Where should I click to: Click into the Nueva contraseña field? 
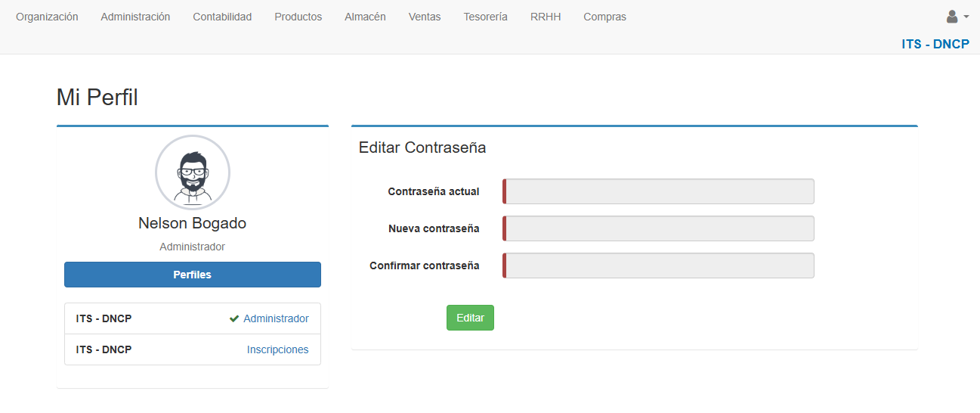coord(659,228)
